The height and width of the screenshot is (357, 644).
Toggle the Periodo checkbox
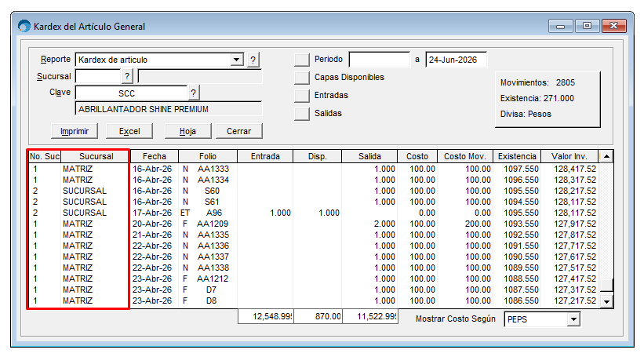coord(302,60)
